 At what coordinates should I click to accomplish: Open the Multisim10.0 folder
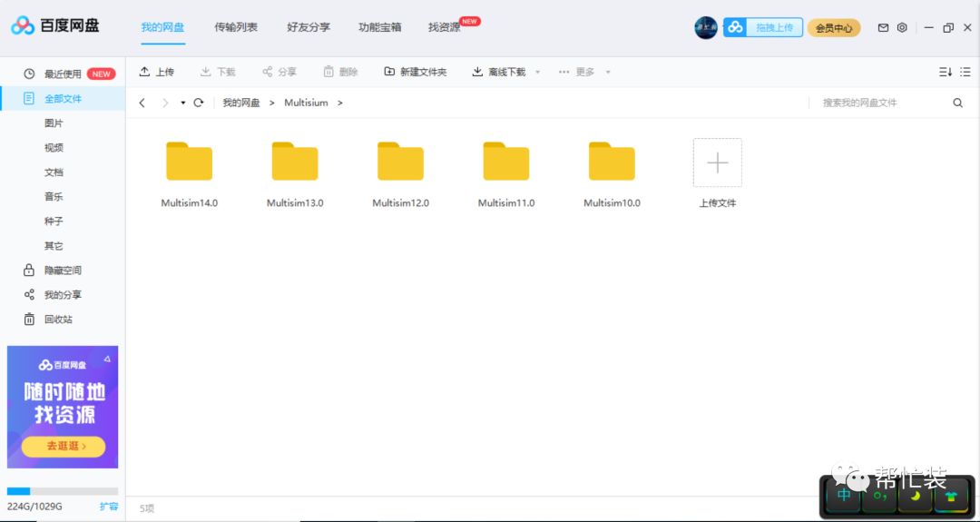[x=612, y=162]
